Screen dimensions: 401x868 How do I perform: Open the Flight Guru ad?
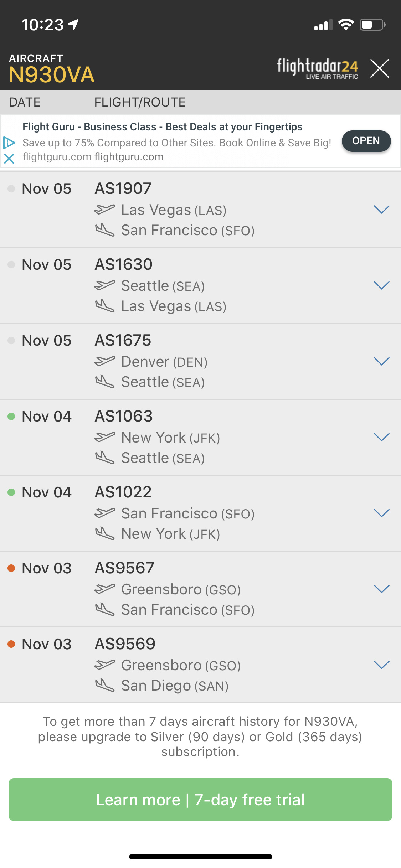coord(366,141)
